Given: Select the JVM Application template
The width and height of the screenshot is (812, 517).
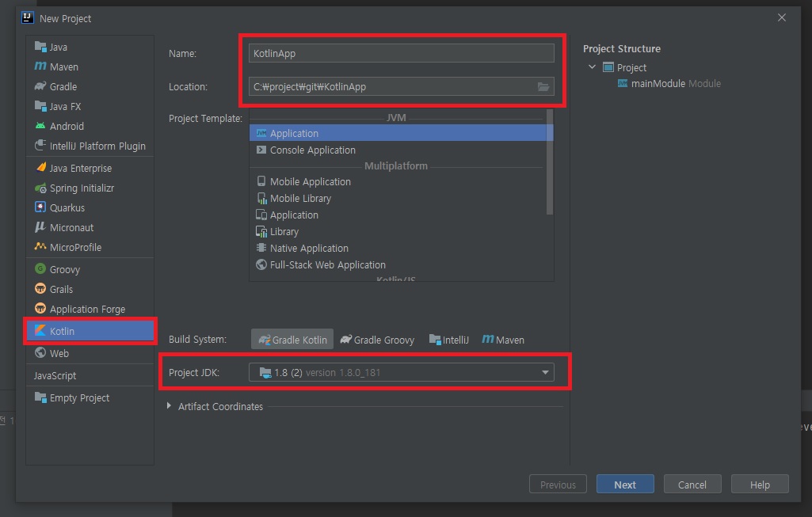Looking at the screenshot, I should [x=402, y=133].
